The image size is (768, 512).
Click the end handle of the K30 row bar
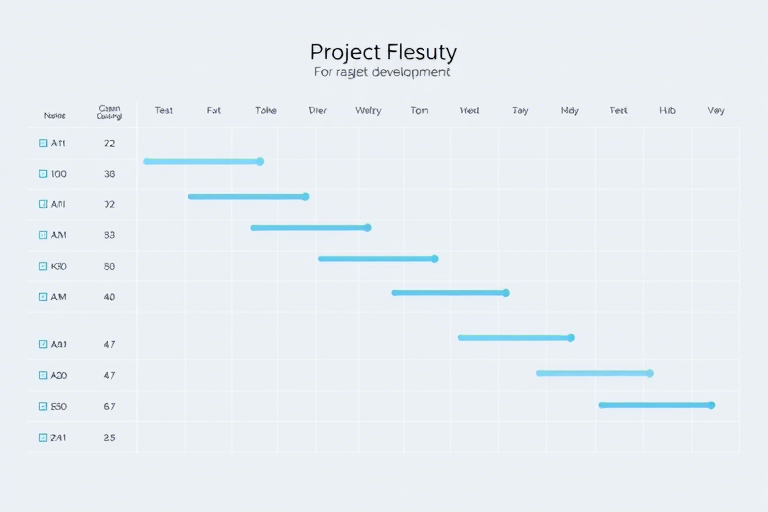(x=434, y=259)
